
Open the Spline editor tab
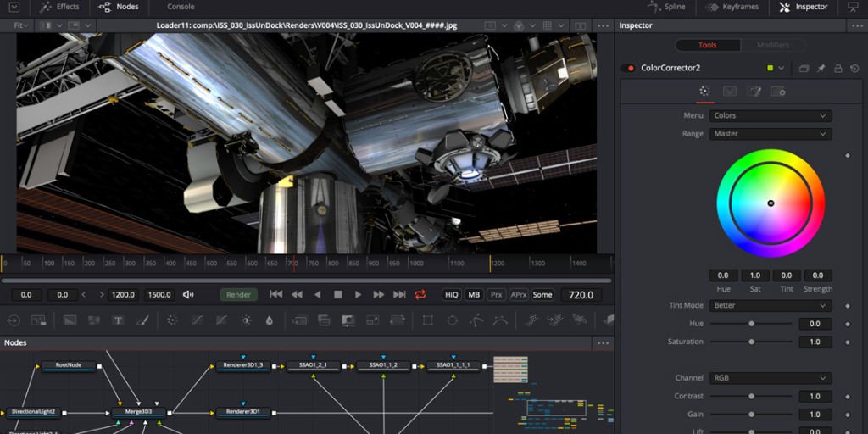(x=666, y=7)
